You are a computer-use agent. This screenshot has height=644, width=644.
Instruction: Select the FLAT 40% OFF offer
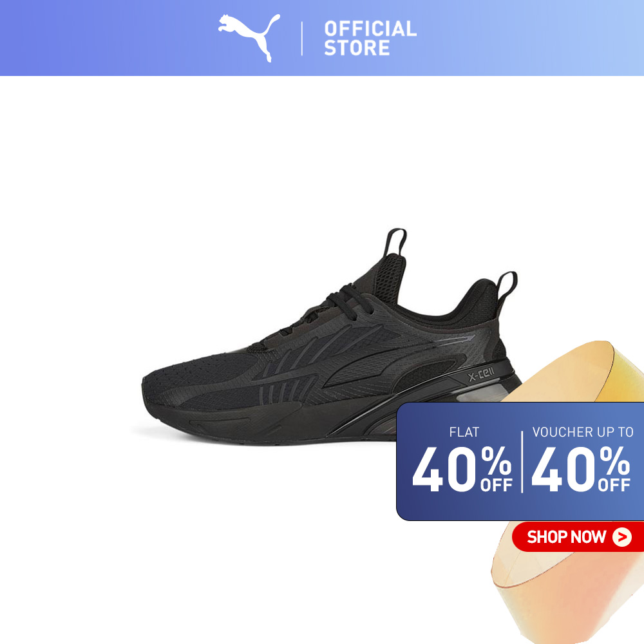pos(462,459)
